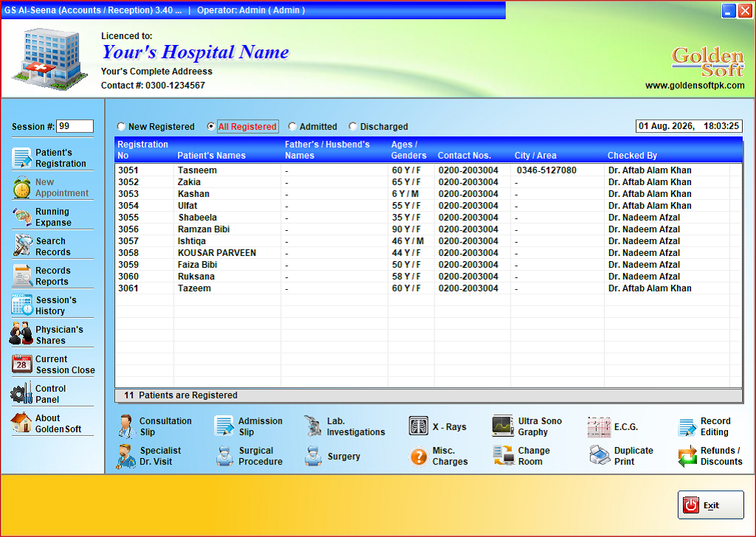Click the Contact Nos. column header
The height and width of the screenshot is (537, 756).
pos(465,156)
